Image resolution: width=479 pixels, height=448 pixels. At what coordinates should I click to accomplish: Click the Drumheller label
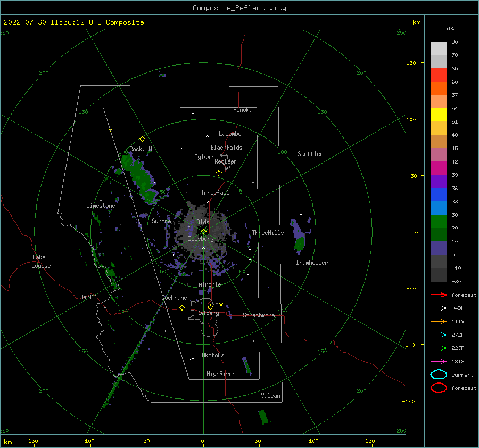point(312,263)
